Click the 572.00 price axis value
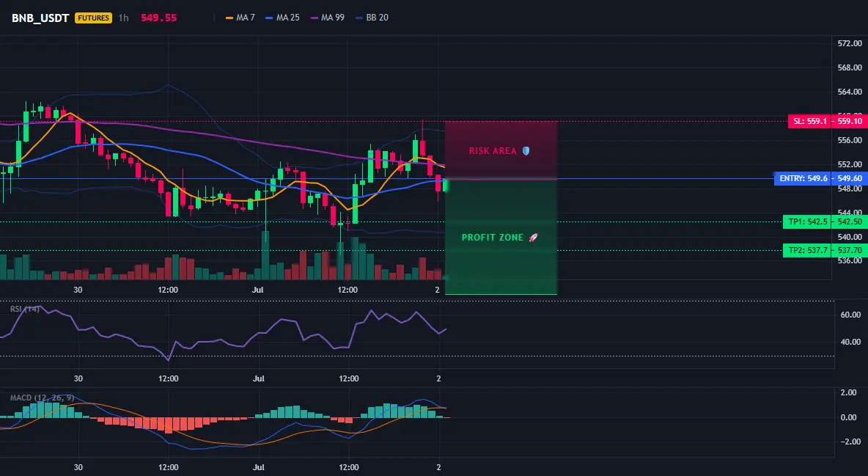Screen dimensions: 868x476 coord(850,43)
